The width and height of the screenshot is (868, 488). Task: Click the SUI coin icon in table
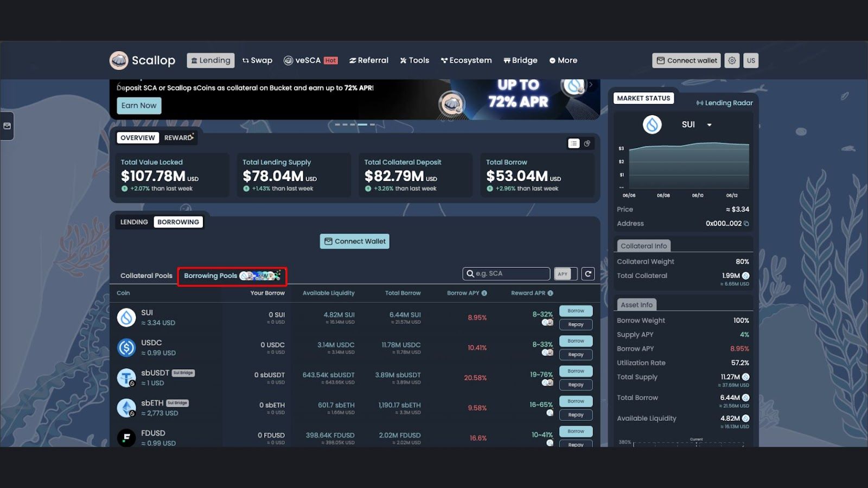[126, 317]
